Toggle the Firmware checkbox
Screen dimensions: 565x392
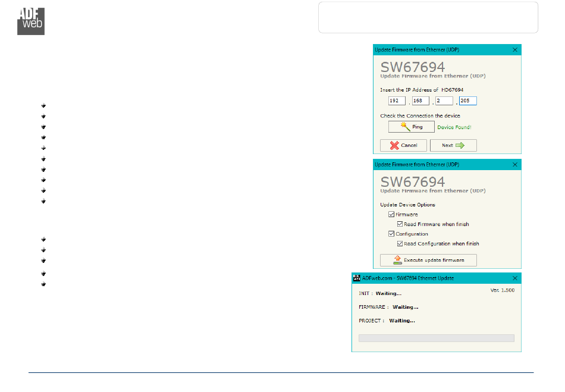391,214
